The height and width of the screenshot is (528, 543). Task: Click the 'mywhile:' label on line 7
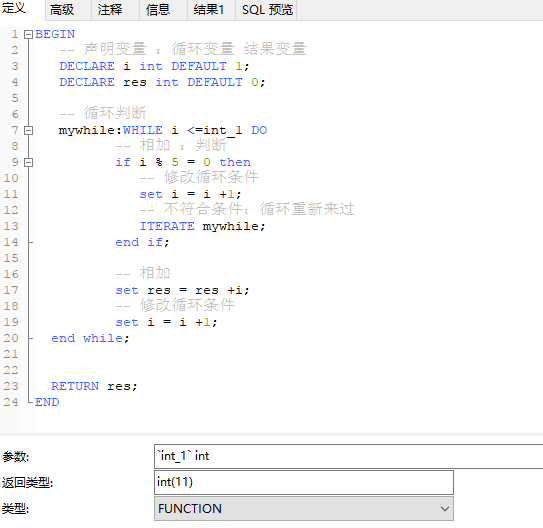pos(90,131)
